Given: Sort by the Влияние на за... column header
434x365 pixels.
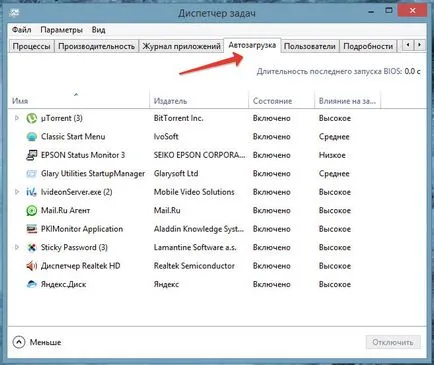Looking at the screenshot, I should point(347,101).
